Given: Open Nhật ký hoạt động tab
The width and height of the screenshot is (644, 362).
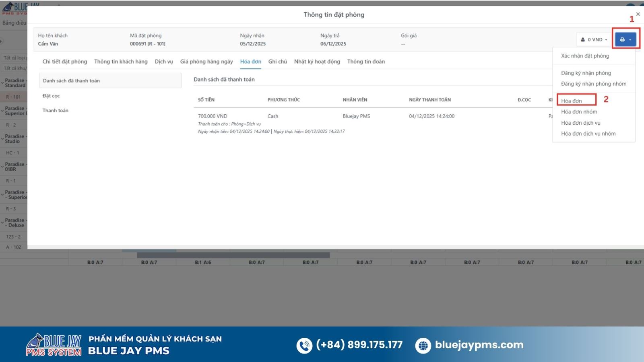Looking at the screenshot, I should [317, 62].
